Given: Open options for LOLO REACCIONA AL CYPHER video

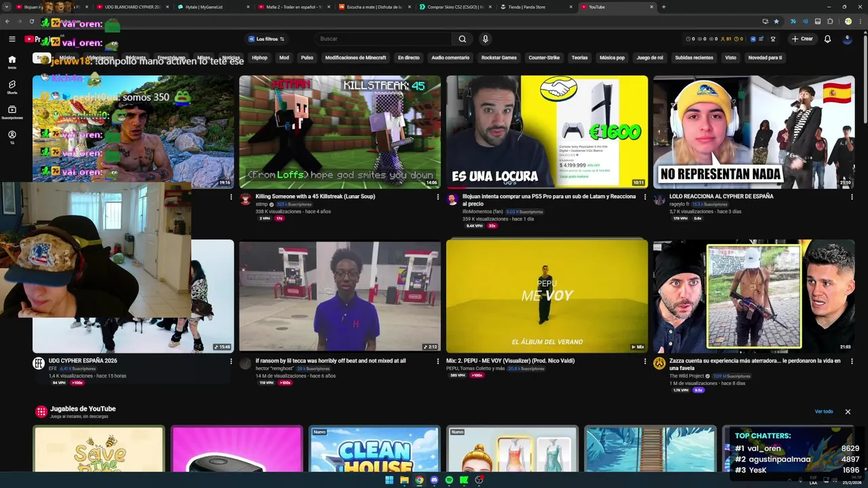Looking at the screenshot, I should coord(852,197).
